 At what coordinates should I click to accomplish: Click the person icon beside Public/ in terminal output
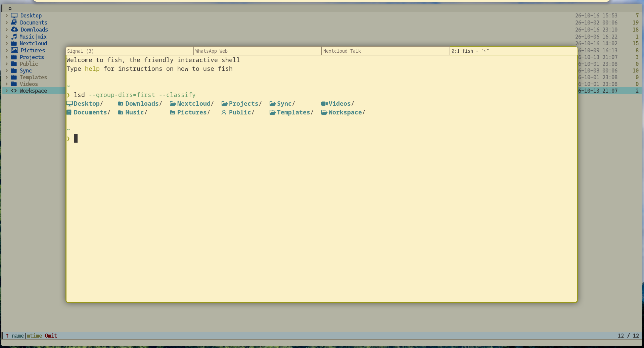tap(224, 112)
